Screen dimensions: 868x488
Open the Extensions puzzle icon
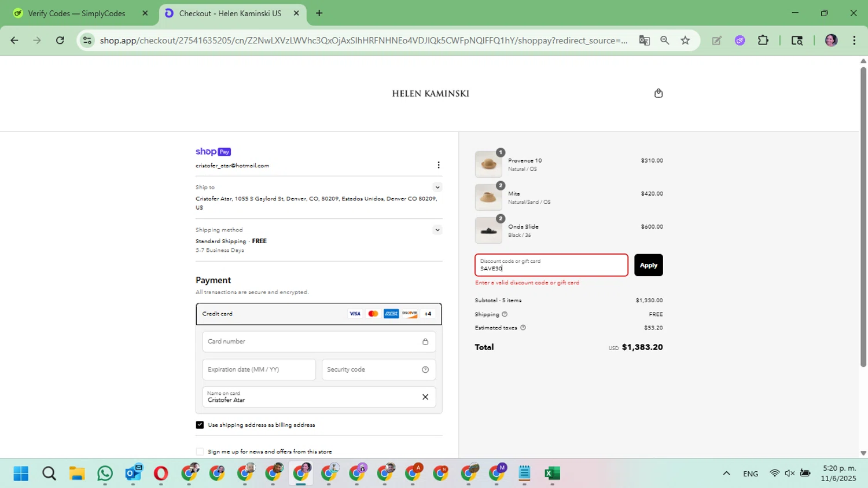click(x=763, y=40)
